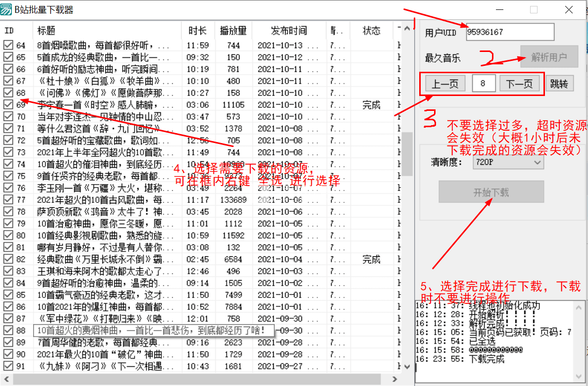Select the row 《杜十娘》《白狐》《牧羊曲》
The height and width of the screenshot is (386, 588).
(200, 81)
